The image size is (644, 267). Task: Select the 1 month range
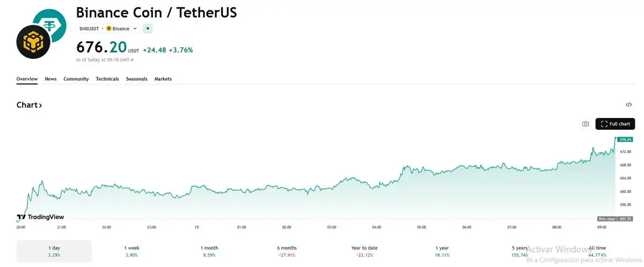pyautogui.click(x=209, y=251)
